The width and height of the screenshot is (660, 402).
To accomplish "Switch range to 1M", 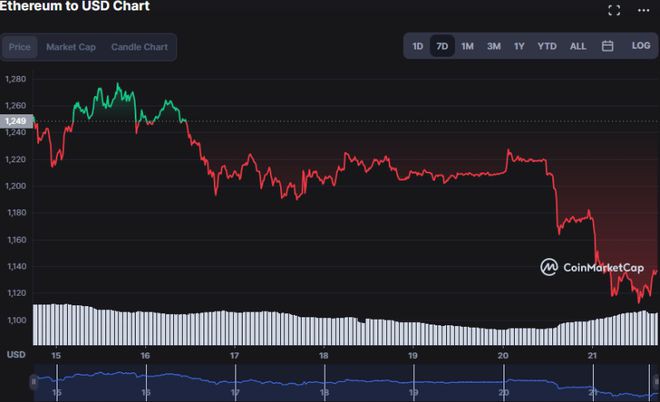I will point(467,46).
